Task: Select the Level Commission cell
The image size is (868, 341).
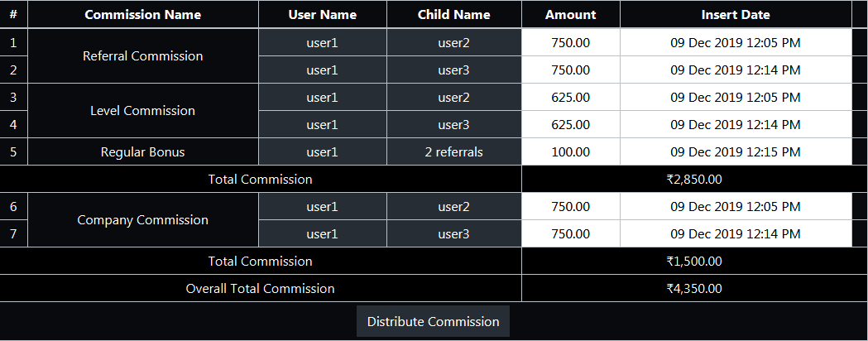Action: click(x=143, y=111)
